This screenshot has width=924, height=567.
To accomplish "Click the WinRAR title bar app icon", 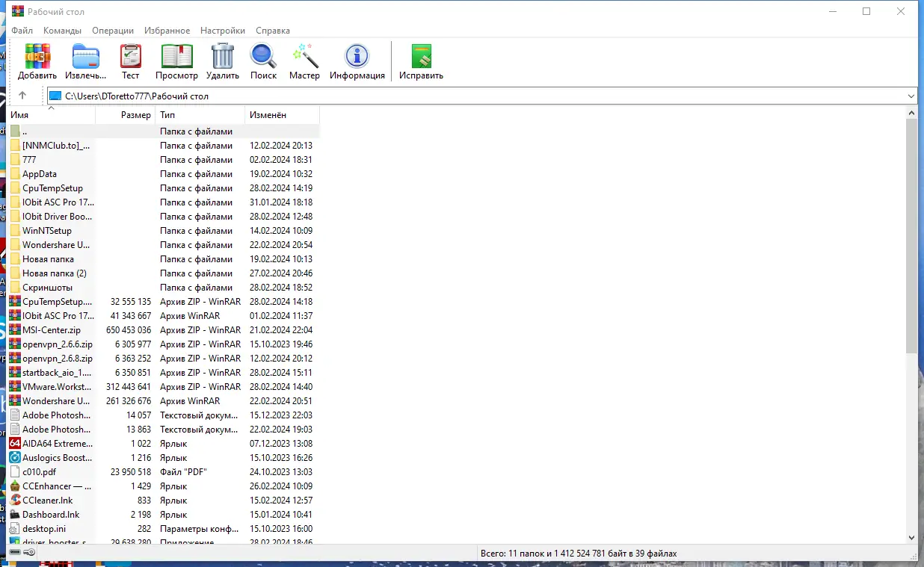I will [x=18, y=11].
